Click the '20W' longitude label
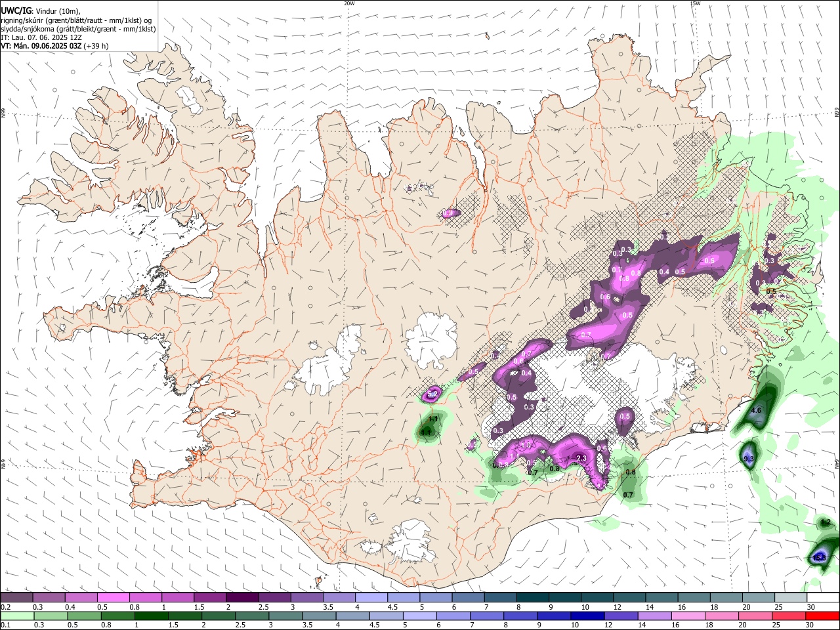This screenshot has width=840, height=630. point(349,3)
